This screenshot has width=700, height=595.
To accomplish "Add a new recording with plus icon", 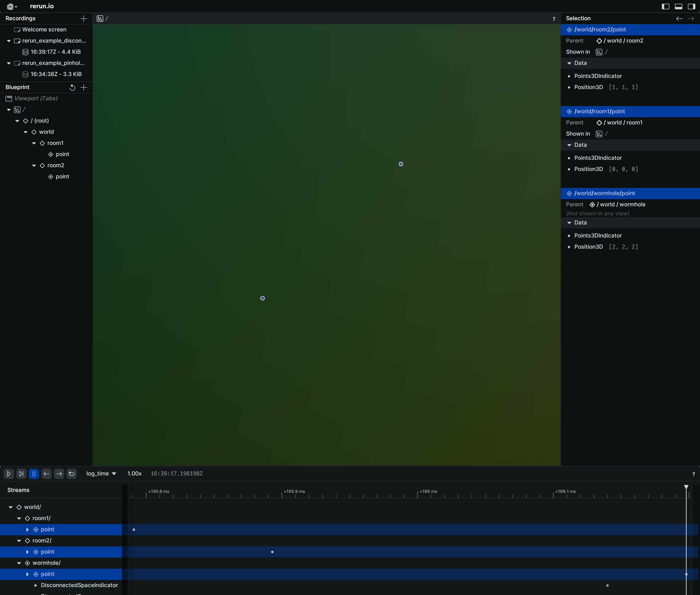I will (x=84, y=19).
